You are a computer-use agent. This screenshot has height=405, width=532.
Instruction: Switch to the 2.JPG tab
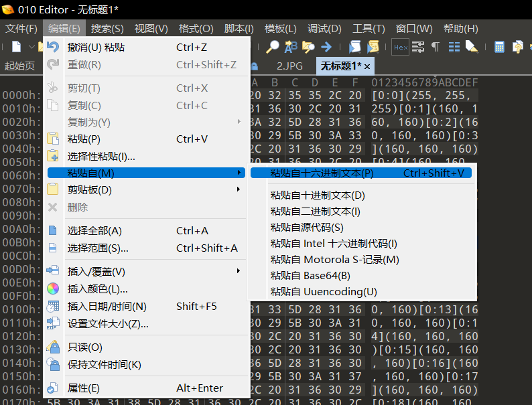[289, 66]
